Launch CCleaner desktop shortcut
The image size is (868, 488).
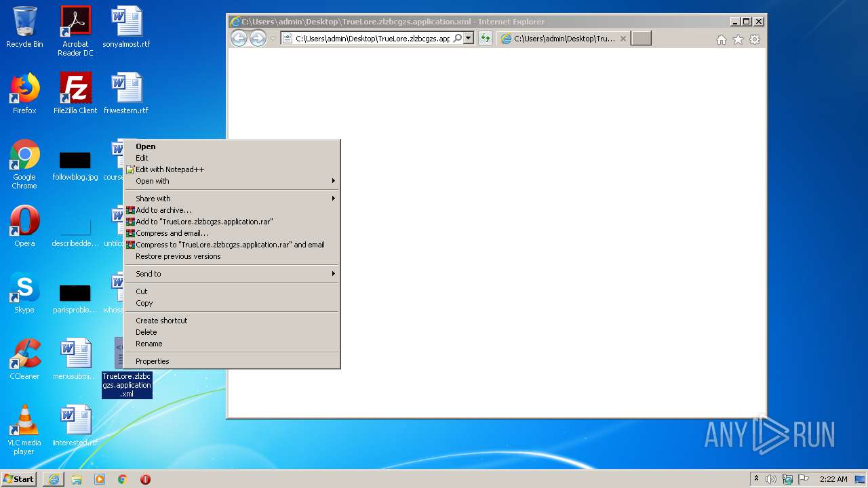(x=24, y=359)
